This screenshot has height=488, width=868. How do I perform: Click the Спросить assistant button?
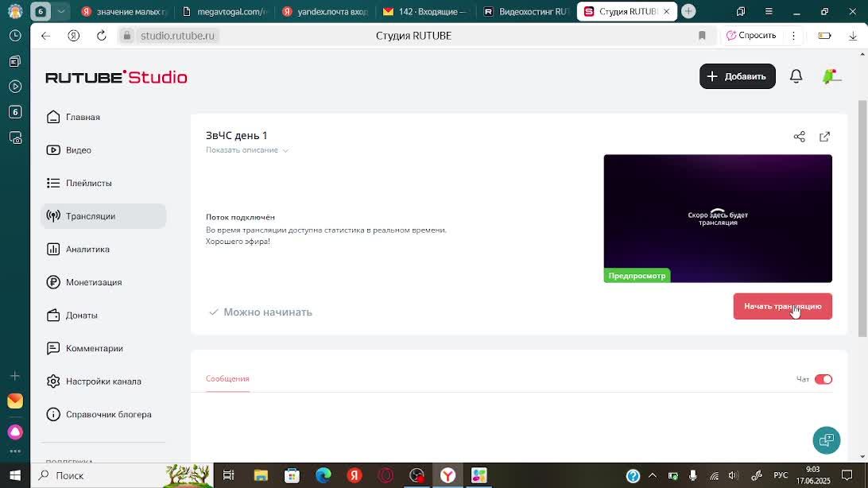[x=751, y=36]
